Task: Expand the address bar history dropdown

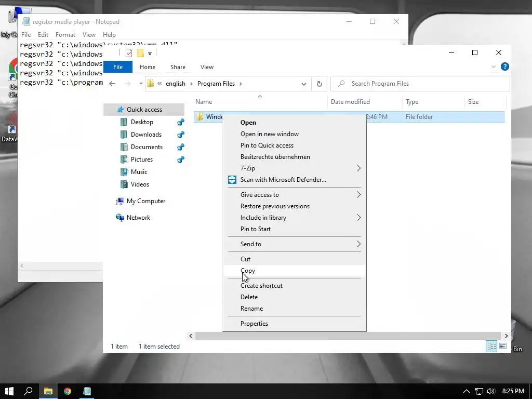Action: point(303,84)
